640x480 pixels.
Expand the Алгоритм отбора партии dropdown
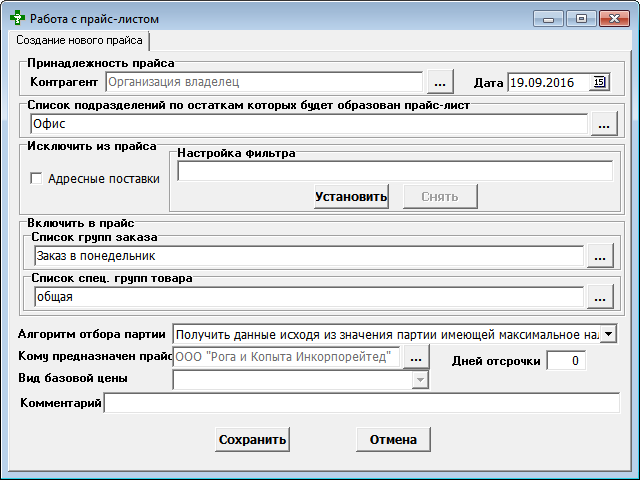click(609, 333)
